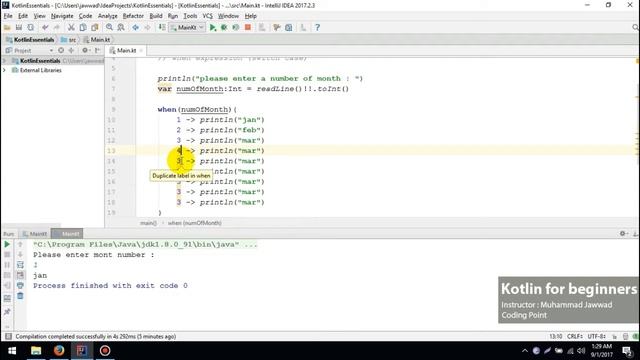The image size is (640, 360).
Task: Open the Analyze menu
Action: (108, 16)
